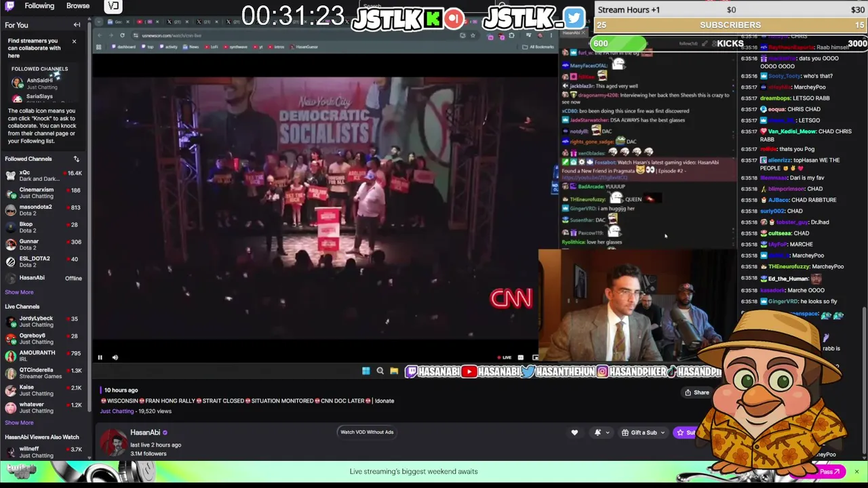Click the VOD title text
This screenshot has width=868, height=488.
coord(247,401)
